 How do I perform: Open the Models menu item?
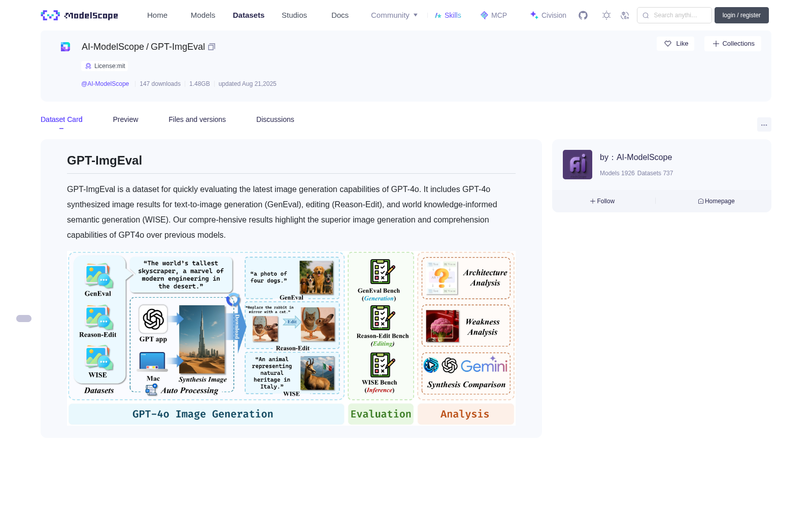coord(203,15)
